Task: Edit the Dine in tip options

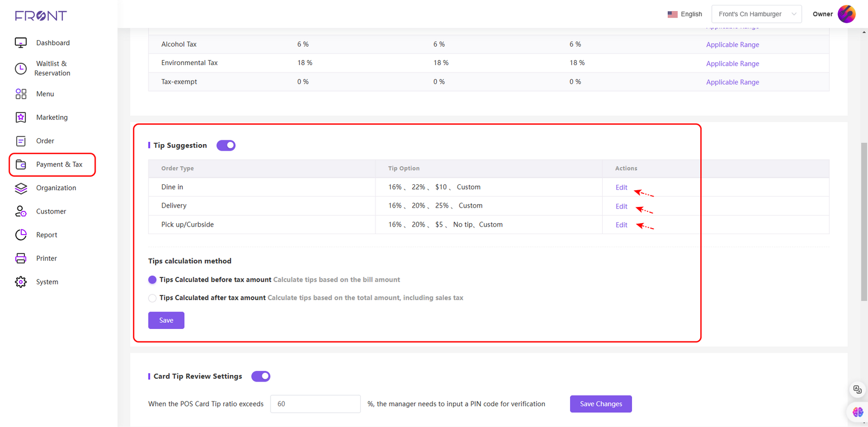Action: click(621, 187)
